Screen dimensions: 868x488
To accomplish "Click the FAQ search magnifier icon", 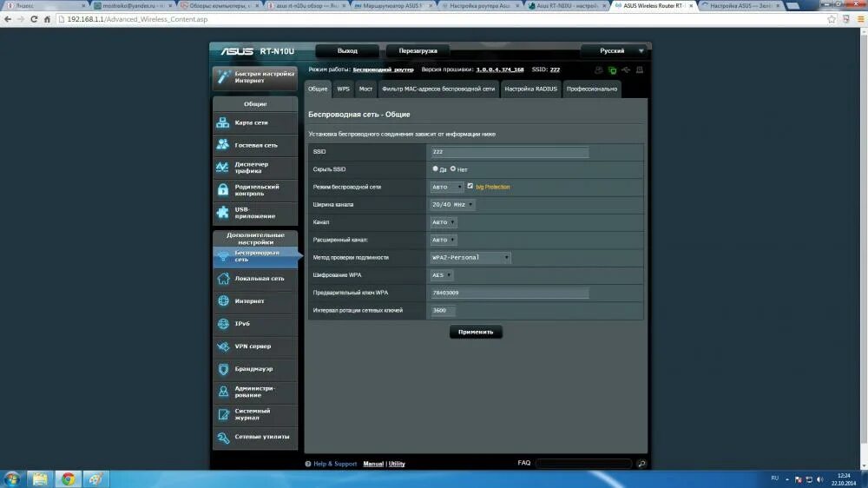I will tap(641, 463).
